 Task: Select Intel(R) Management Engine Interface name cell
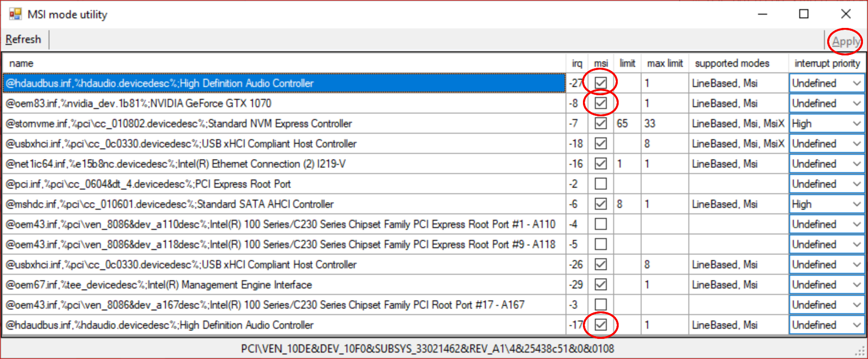284,285
